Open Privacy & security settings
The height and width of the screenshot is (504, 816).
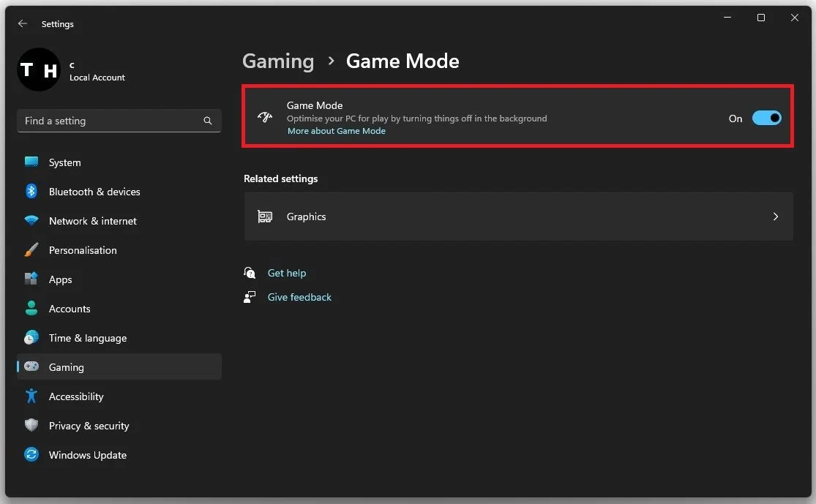point(89,425)
